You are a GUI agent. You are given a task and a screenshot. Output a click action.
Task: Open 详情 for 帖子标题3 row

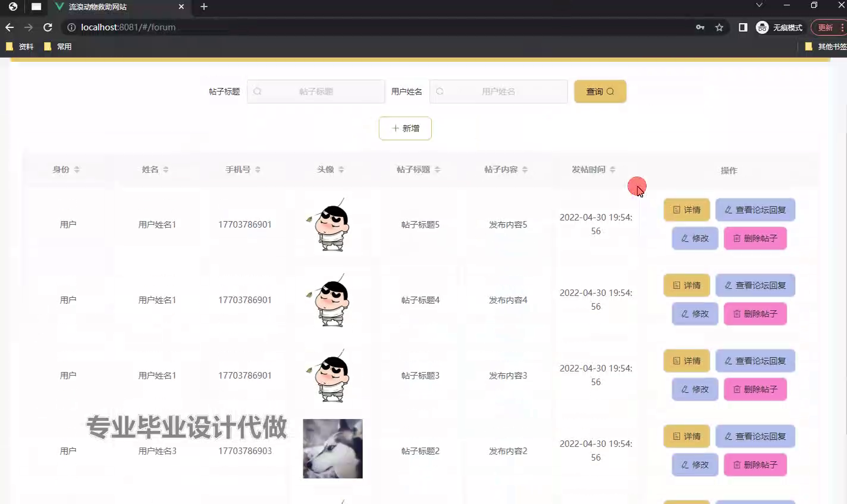pyautogui.click(x=686, y=361)
